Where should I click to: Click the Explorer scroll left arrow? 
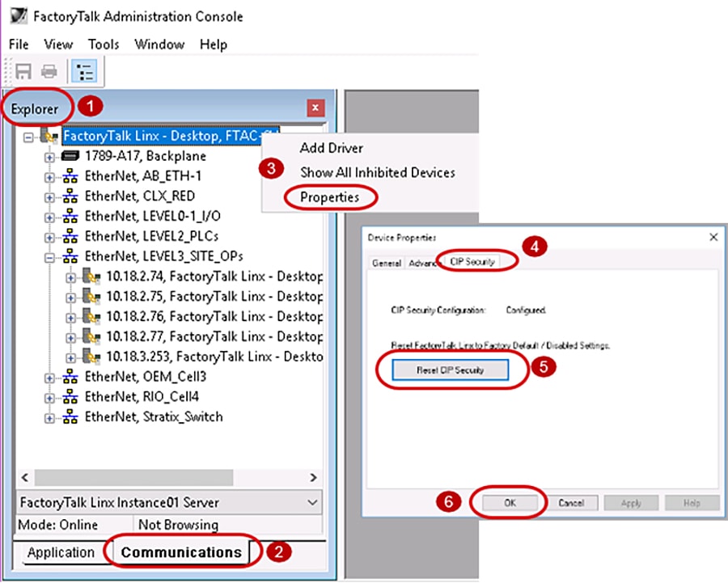tap(25, 477)
